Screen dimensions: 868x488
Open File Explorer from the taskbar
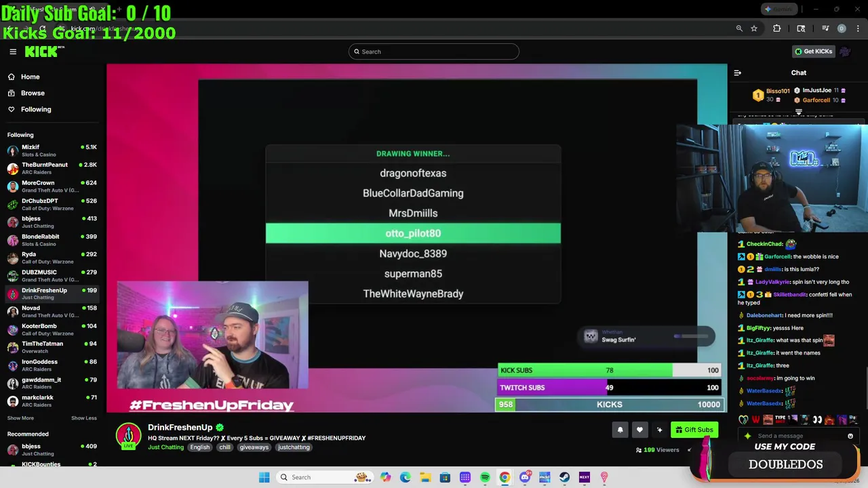[x=425, y=477]
